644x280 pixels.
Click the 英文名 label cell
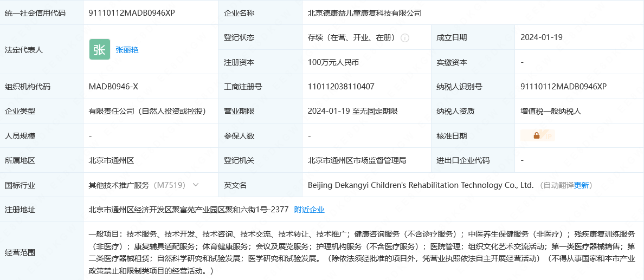point(260,185)
